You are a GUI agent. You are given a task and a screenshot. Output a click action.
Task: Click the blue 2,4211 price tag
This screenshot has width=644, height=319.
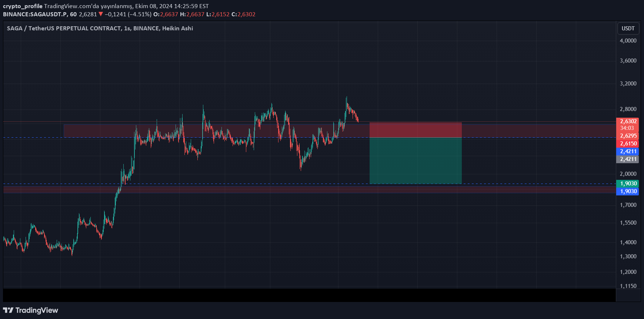click(627, 151)
